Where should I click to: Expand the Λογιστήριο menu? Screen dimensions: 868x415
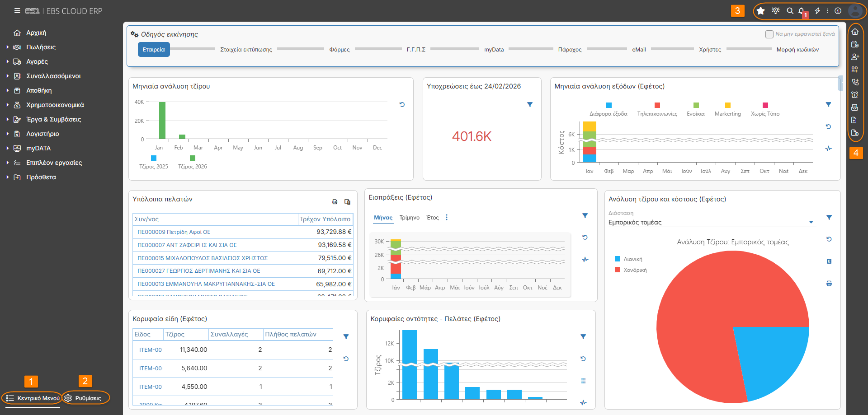(x=42, y=134)
